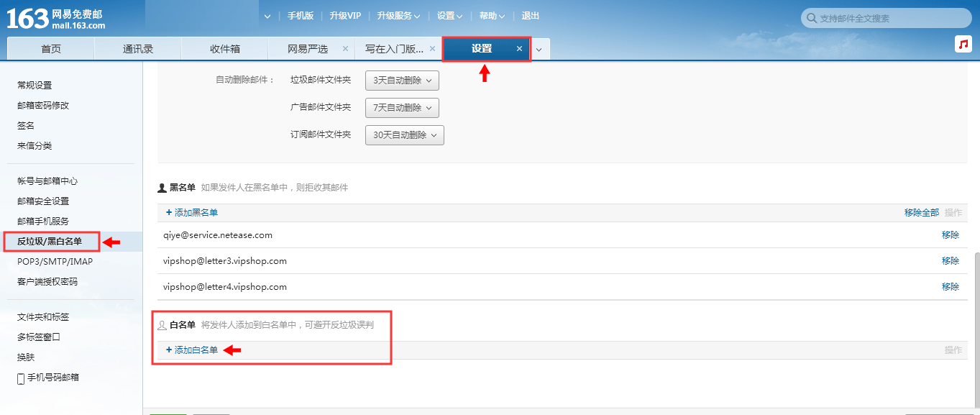Open account dropdown arrow in header
Image resolution: width=980 pixels, height=415 pixels.
pyautogui.click(x=267, y=16)
